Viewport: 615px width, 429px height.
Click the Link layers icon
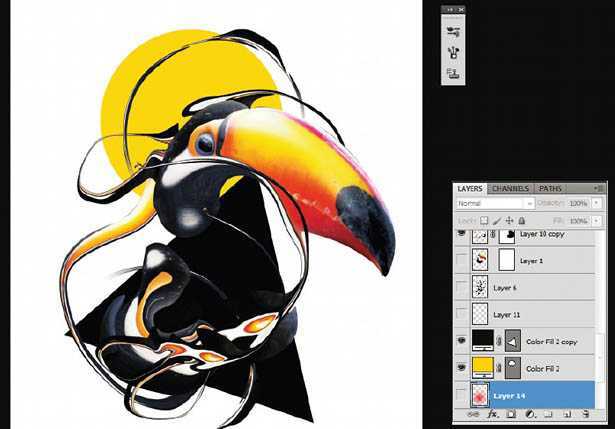474,414
